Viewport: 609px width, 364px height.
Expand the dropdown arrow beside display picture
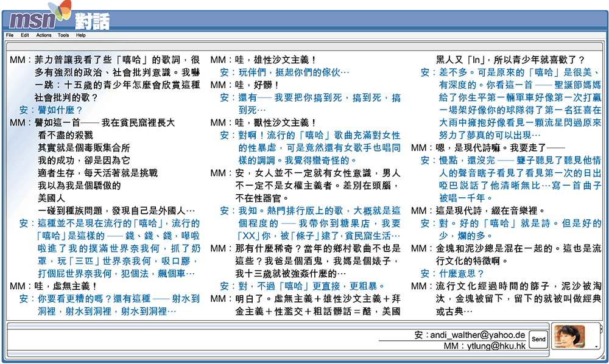click(596, 346)
